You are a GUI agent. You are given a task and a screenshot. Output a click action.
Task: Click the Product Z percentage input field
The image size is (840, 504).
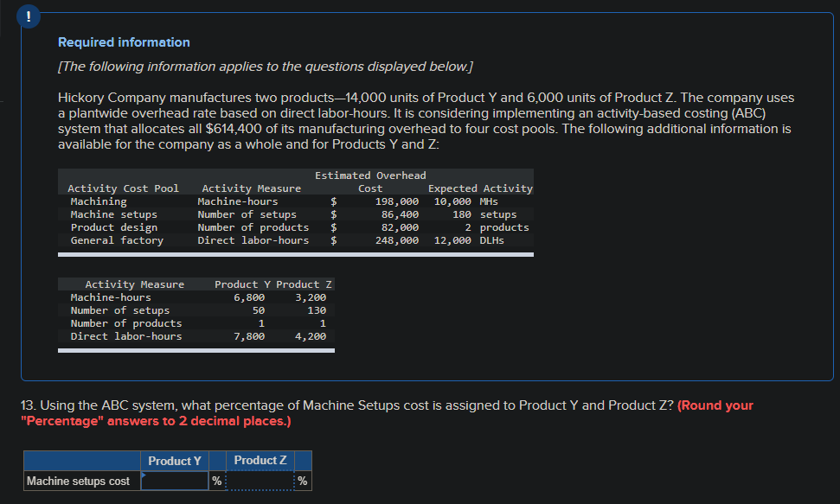point(260,481)
